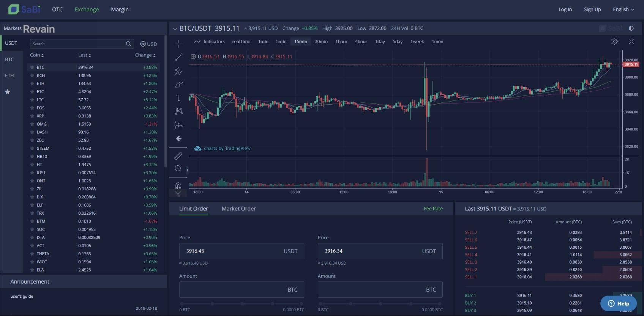This screenshot has height=317, width=644.
Task: Toggle USD currency display
Action: point(148,44)
